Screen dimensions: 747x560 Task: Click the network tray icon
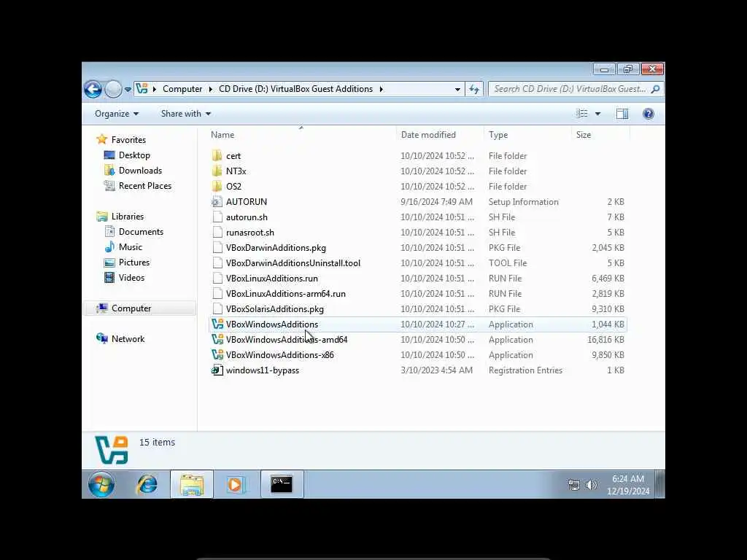(574, 485)
